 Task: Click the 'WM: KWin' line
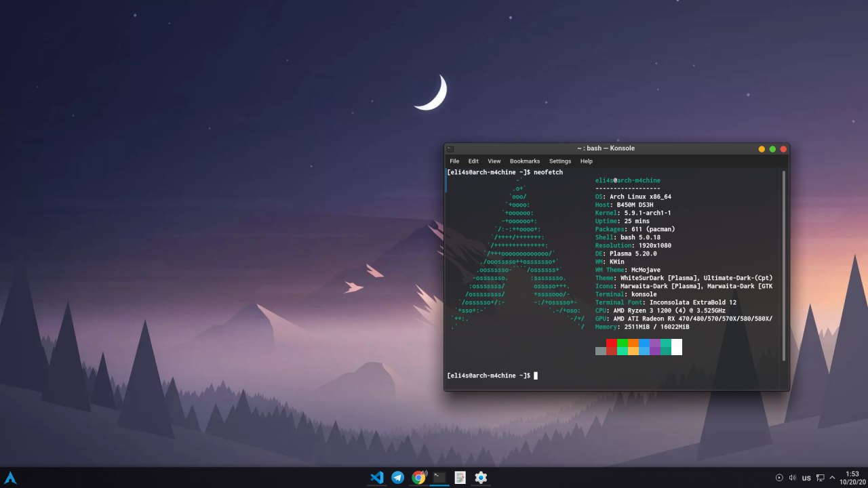pos(610,262)
